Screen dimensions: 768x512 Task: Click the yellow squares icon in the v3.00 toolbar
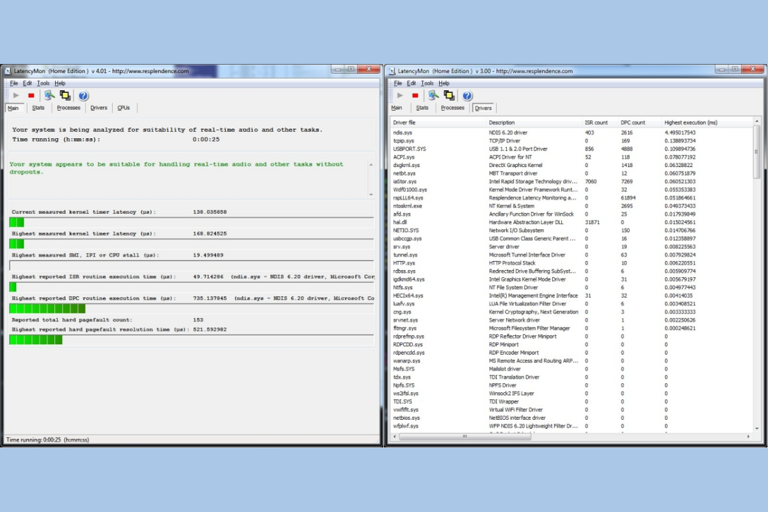(450, 96)
